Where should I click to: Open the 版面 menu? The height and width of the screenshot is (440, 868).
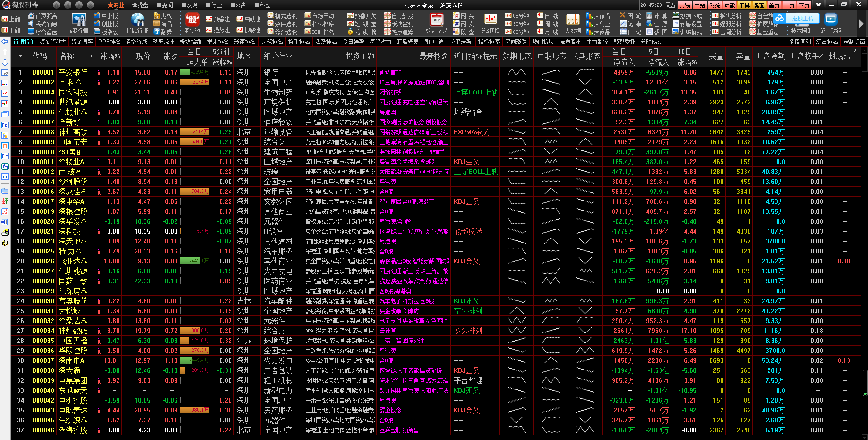(759, 5)
